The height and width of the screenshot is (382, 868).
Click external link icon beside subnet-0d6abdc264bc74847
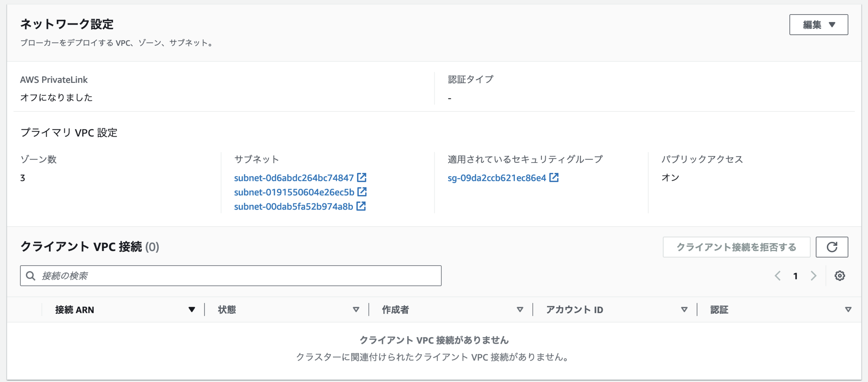(x=361, y=177)
